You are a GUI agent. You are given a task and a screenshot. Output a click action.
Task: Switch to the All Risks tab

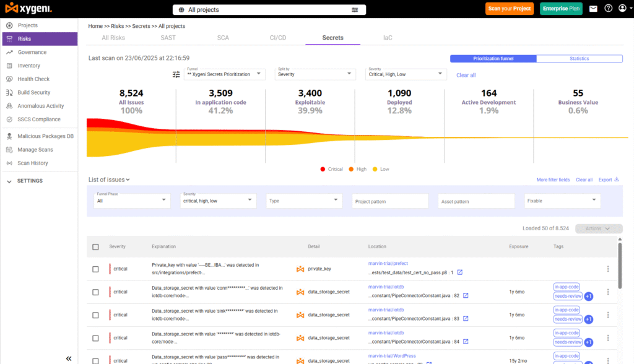click(x=113, y=38)
